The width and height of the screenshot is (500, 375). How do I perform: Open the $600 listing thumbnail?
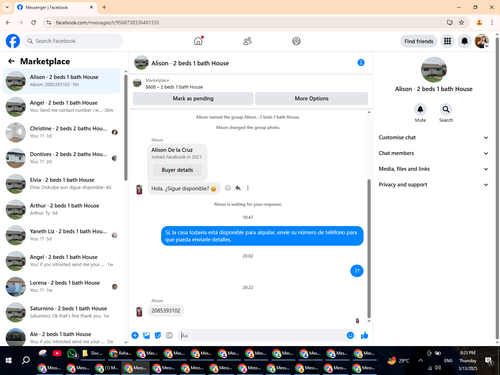137,83
